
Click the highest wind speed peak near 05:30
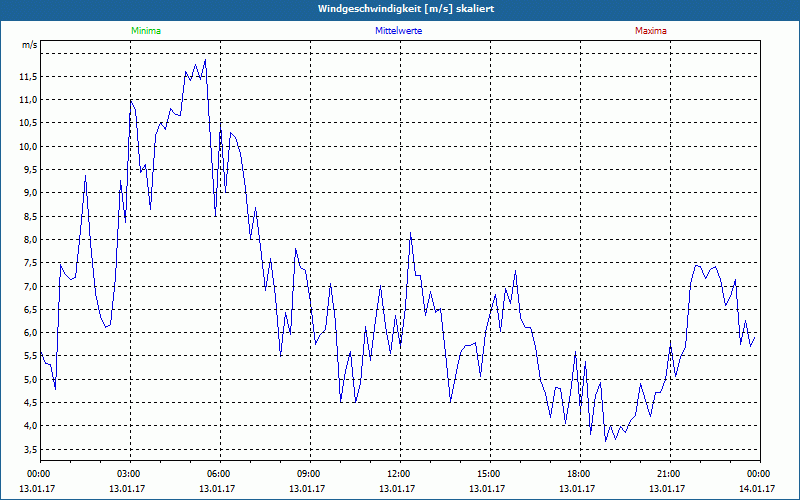(205, 60)
